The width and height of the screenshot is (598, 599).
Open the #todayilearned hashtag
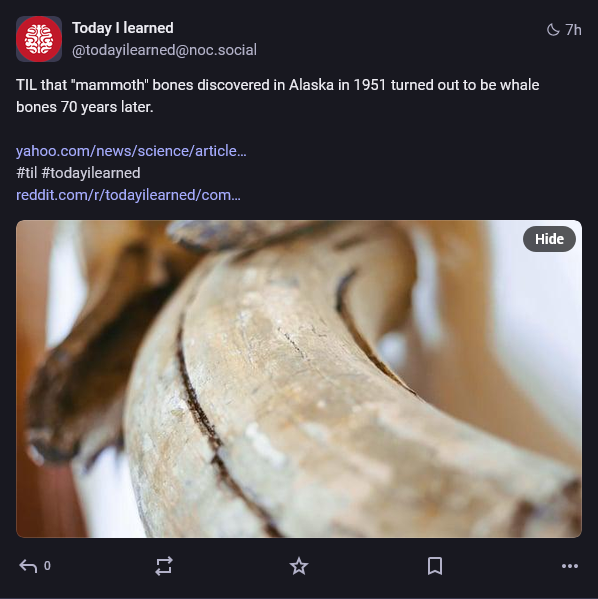[91, 173]
